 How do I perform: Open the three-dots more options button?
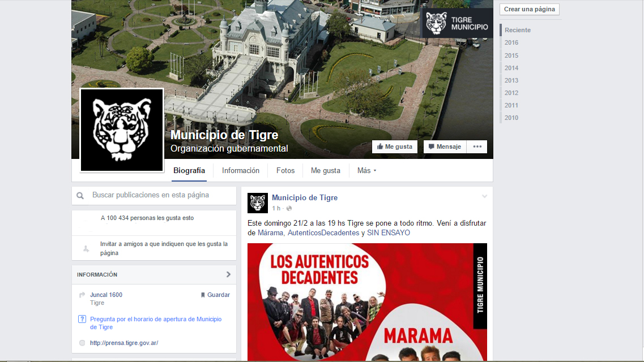477,146
